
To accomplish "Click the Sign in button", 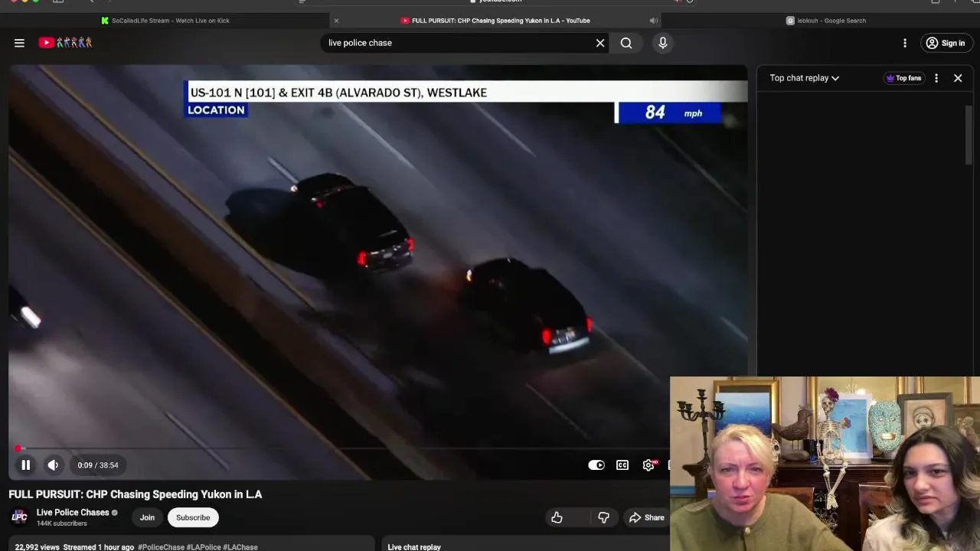I will coord(946,43).
